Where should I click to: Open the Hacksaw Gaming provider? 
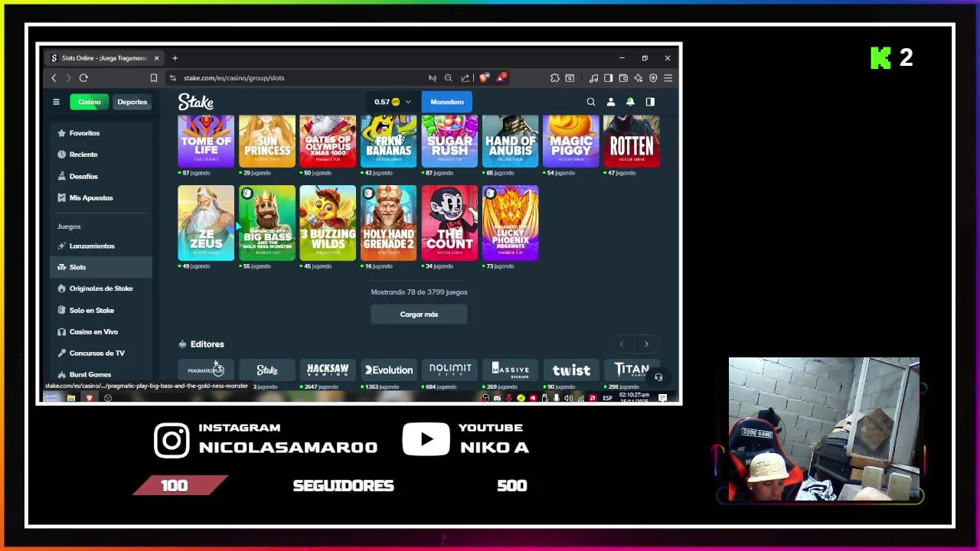point(328,370)
